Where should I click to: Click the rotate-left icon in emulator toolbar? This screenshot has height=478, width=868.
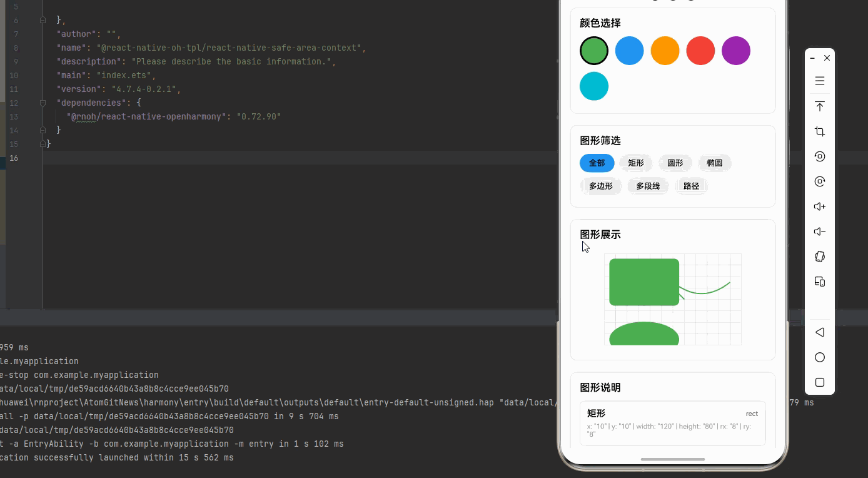click(820, 156)
